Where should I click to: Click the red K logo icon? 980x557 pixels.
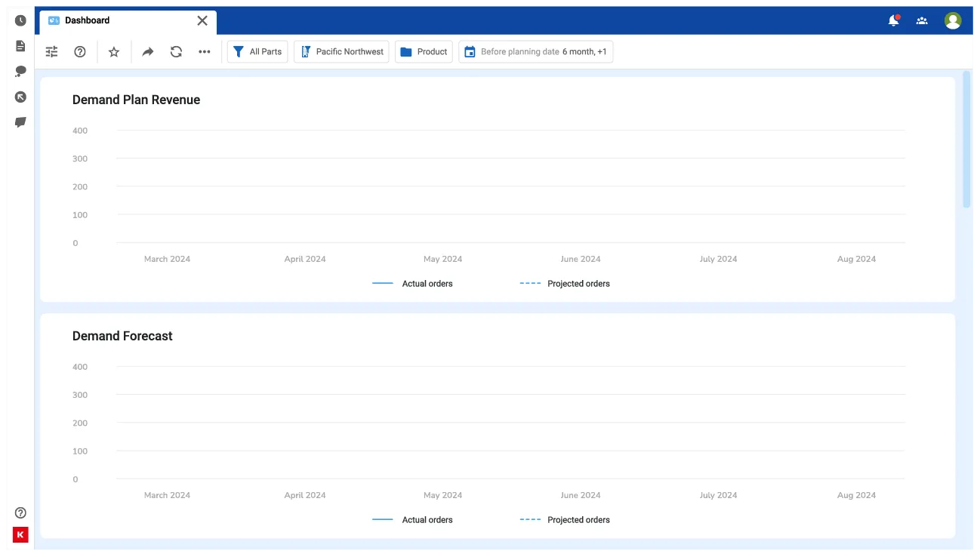20,534
